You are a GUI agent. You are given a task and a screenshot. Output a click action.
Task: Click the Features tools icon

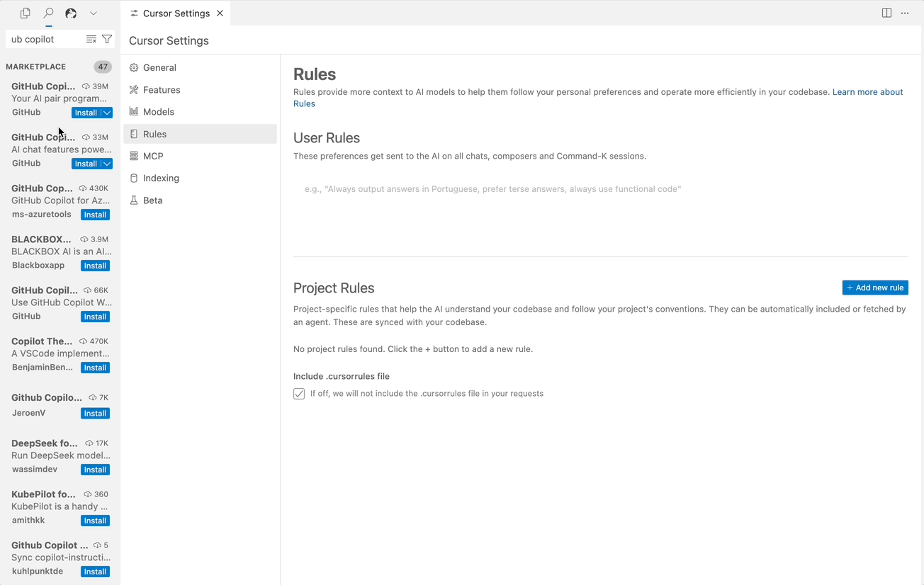pyautogui.click(x=134, y=90)
